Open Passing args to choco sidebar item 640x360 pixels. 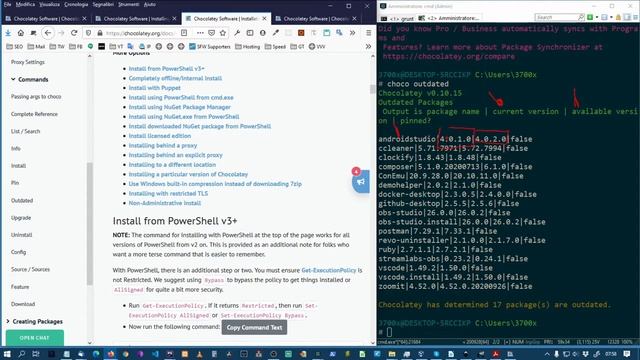pyautogui.click(x=36, y=96)
